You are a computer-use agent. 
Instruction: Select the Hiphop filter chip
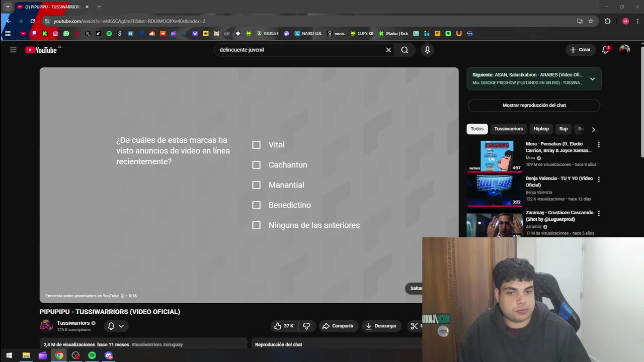click(541, 129)
